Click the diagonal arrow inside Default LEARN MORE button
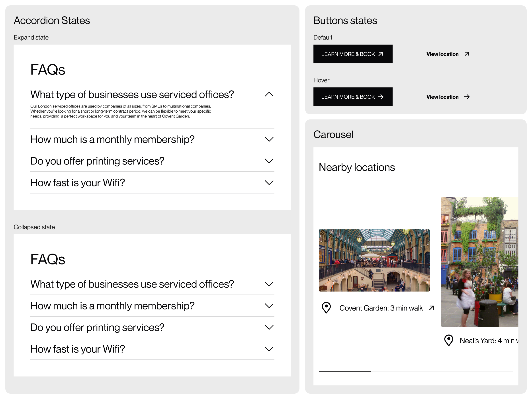The width and height of the screenshot is (532, 399). tap(380, 54)
